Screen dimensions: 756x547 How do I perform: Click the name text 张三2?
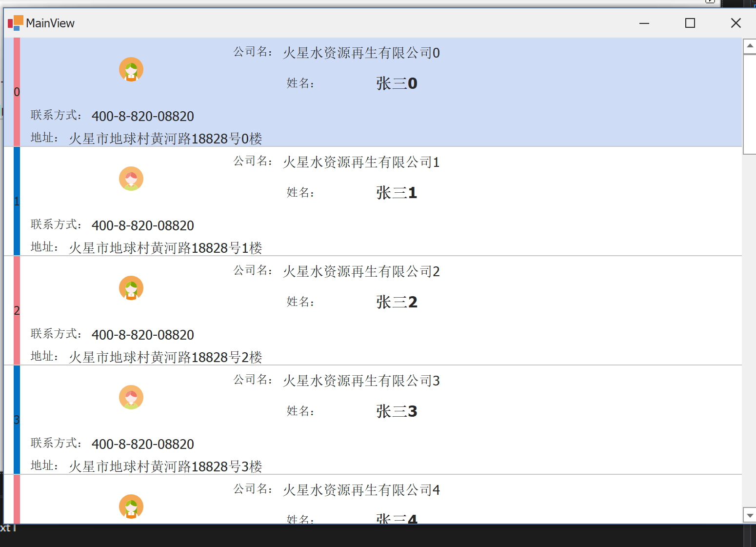pos(397,302)
